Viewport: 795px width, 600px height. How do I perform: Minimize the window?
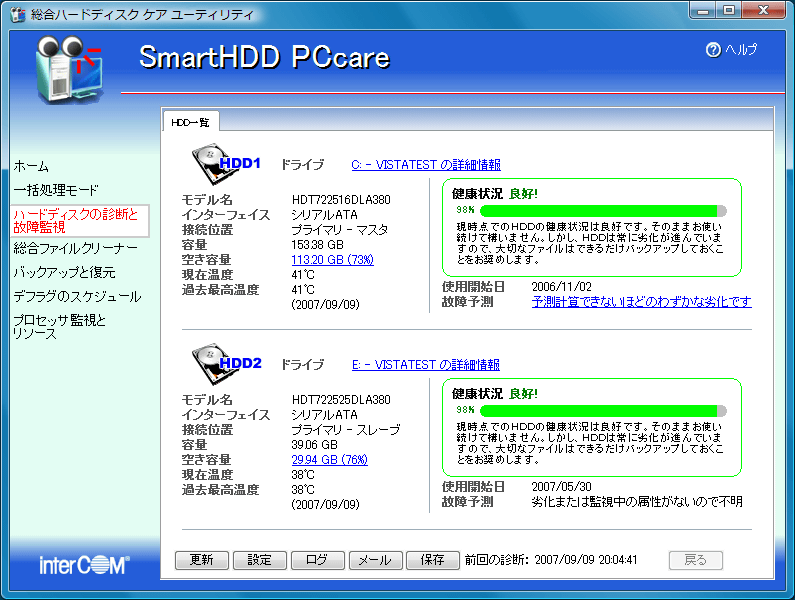tap(703, 10)
